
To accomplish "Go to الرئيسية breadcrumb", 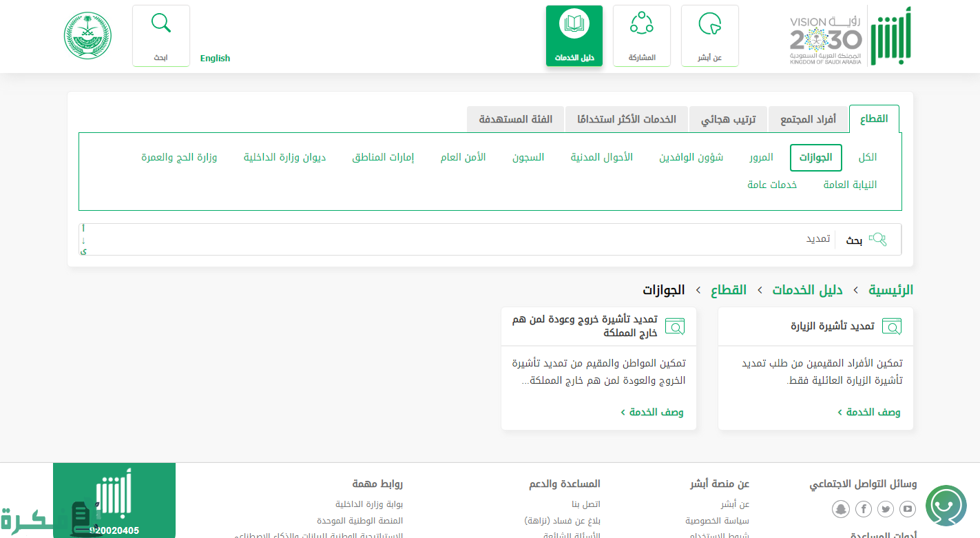I will [890, 290].
